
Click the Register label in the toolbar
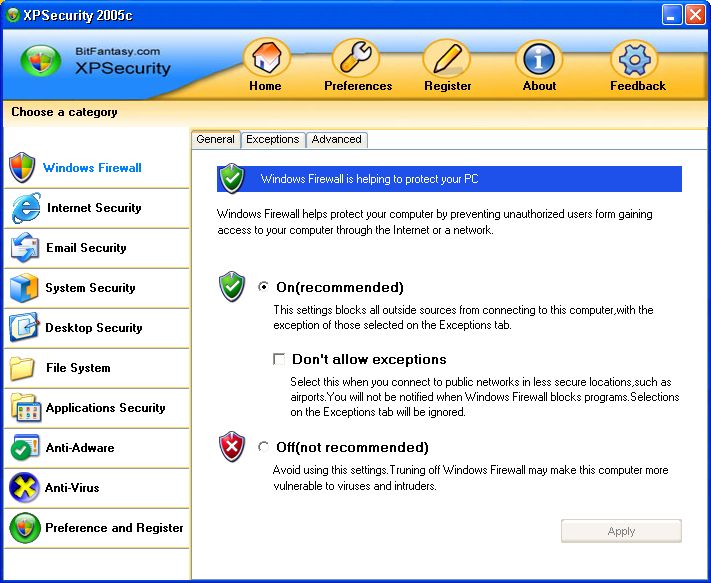coord(448,86)
